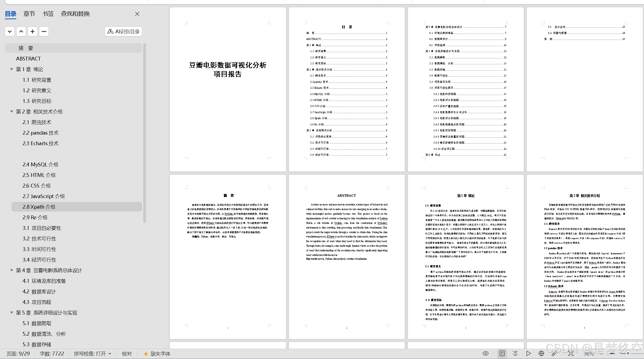Click the up-chevron outline button
The height and width of the screenshot is (359, 644).
point(21,31)
